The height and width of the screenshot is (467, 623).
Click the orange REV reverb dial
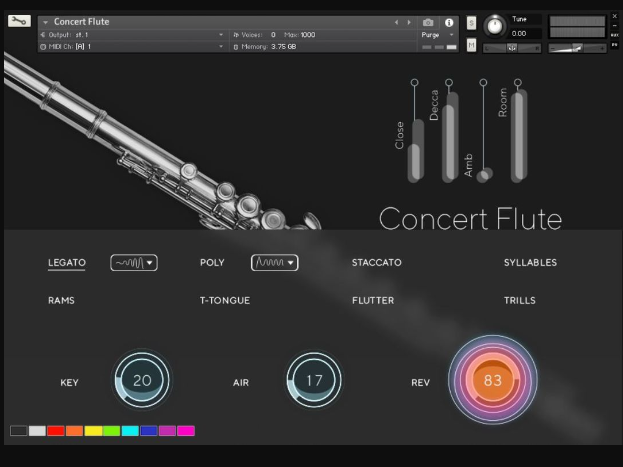pos(492,381)
